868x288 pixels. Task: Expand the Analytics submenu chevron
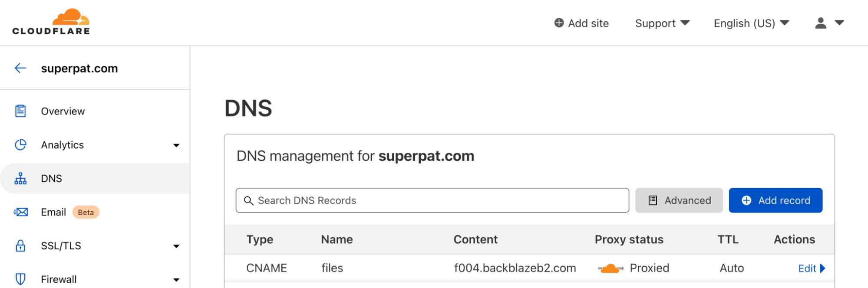(176, 145)
